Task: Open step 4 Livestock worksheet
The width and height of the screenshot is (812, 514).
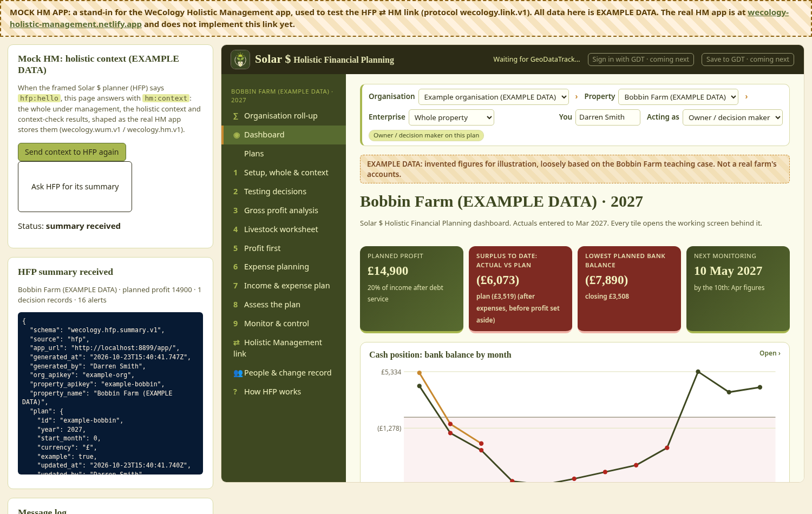Action: (x=284, y=229)
